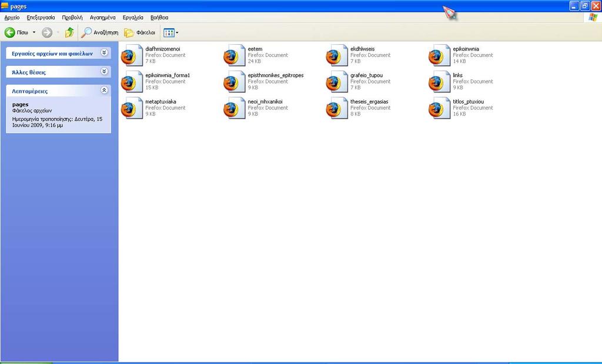Click the file name links

coord(457,75)
